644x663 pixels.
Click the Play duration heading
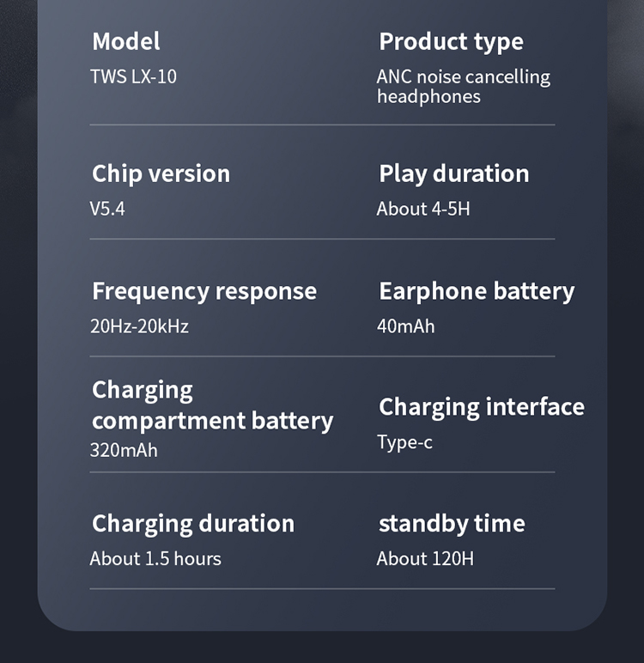pyautogui.click(x=453, y=173)
